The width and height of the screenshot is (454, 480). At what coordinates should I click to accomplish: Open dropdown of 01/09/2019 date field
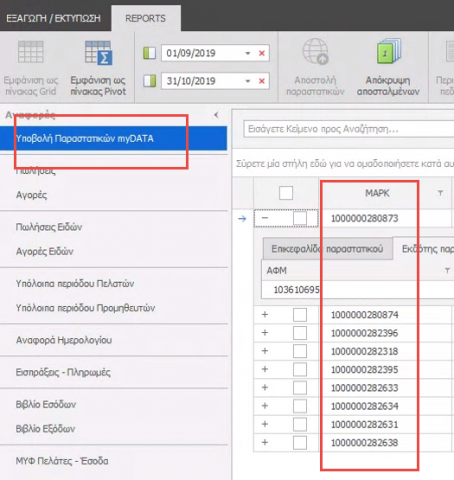(x=248, y=53)
